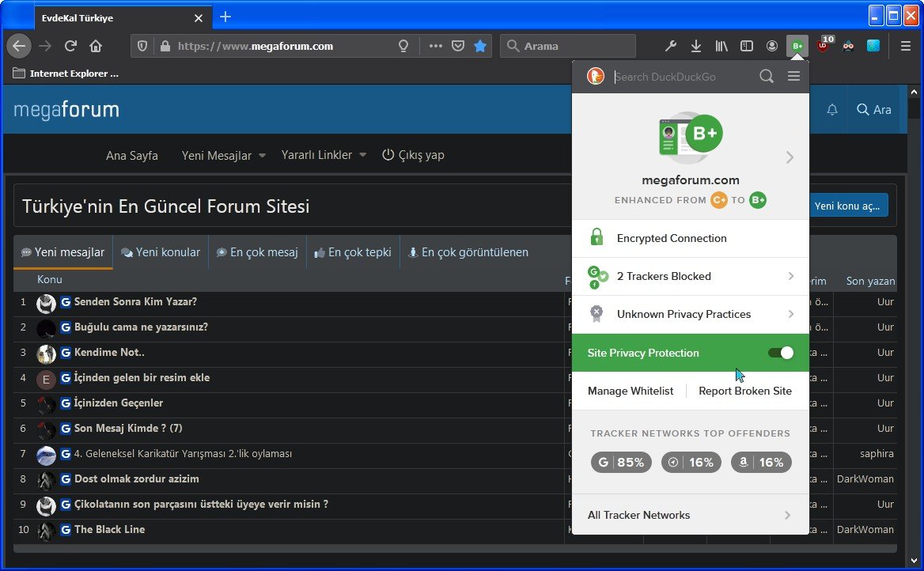Click the Yeni konu aç button

[x=849, y=206]
